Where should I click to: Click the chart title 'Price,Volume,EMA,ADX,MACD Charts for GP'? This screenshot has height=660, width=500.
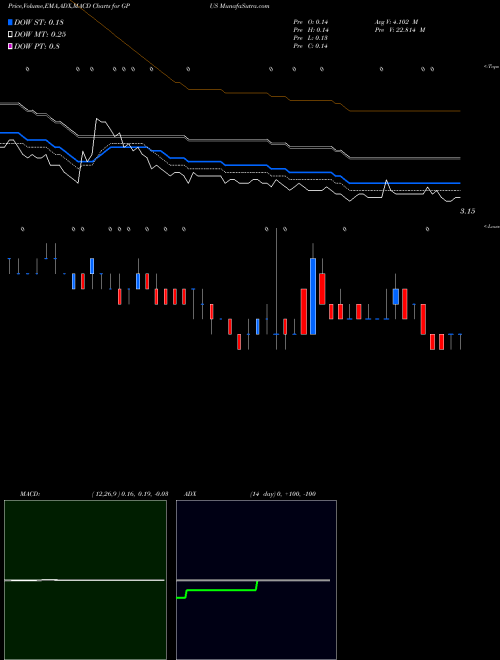[x=69, y=6]
